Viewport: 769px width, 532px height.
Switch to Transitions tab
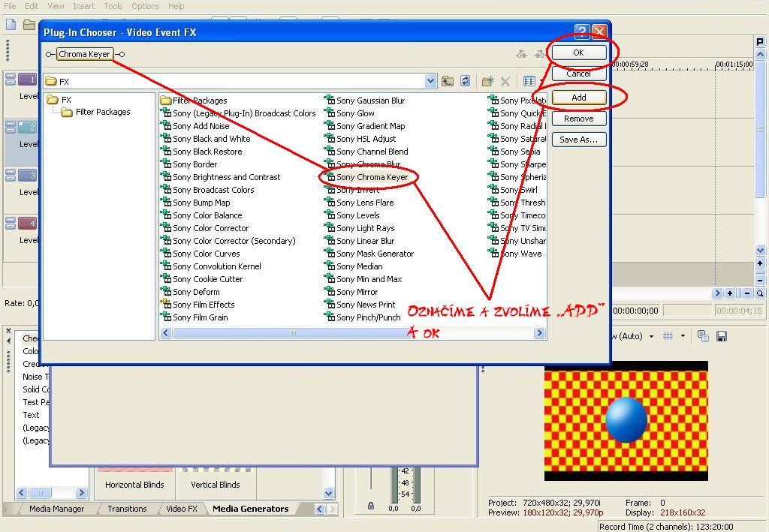[127, 509]
